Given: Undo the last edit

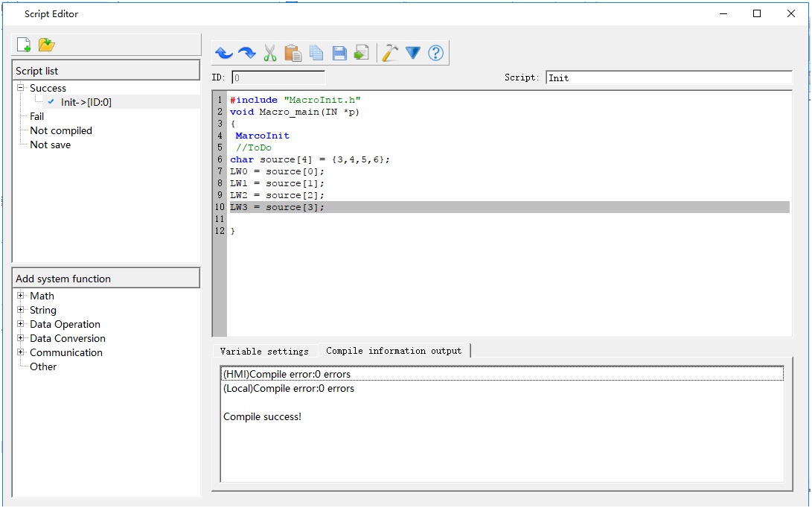Looking at the screenshot, I should (223, 53).
